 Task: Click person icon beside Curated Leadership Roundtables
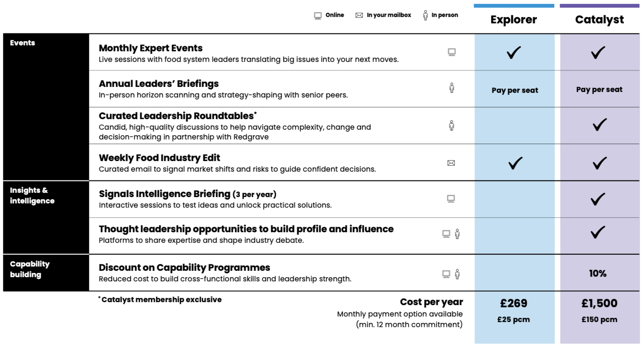(x=452, y=125)
